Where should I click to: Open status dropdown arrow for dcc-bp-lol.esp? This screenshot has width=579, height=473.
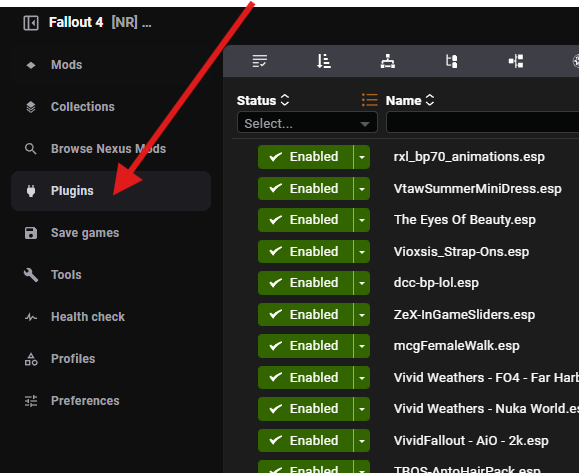pos(362,283)
